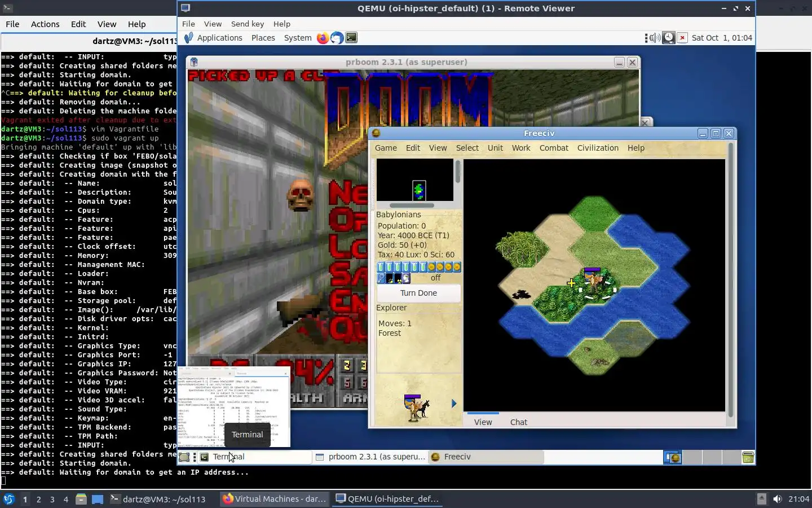Click the Thunderbird mail launcher icon

[337, 38]
